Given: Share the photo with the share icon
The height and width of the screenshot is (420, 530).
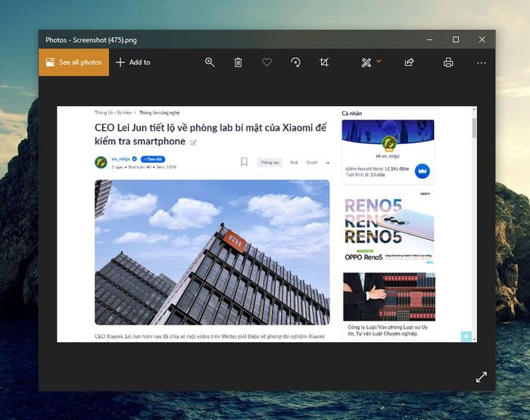Looking at the screenshot, I should 409,62.
